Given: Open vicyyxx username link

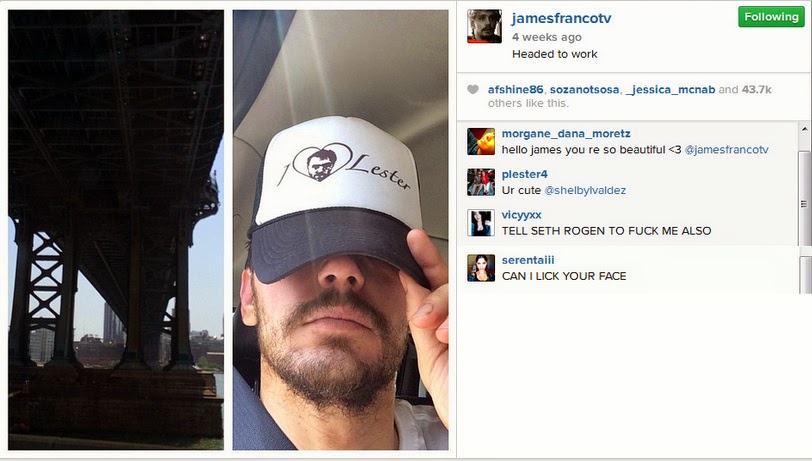Looking at the screenshot, I should 521,215.
